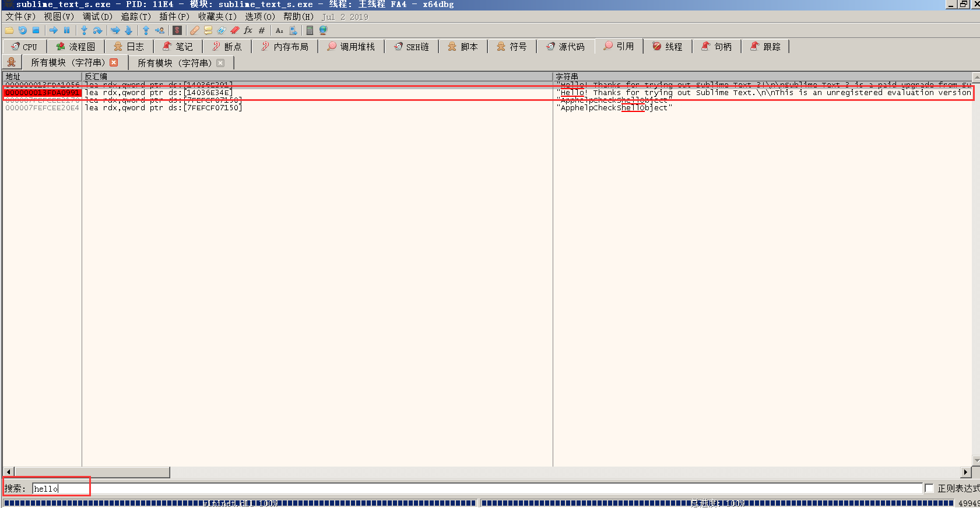Switch to the 调用堆栈 tab
This screenshot has width=980, height=508.
[x=351, y=47]
